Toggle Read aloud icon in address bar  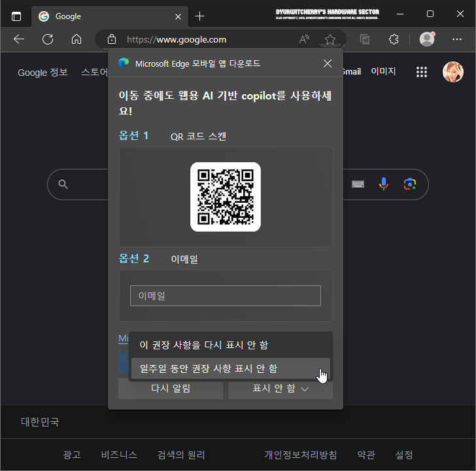[304, 39]
